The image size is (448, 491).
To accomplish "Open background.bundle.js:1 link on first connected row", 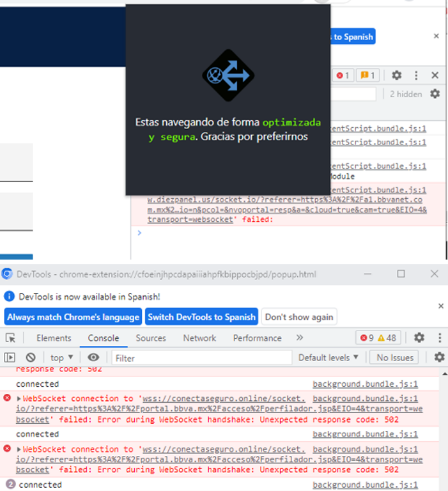I will pos(365,384).
